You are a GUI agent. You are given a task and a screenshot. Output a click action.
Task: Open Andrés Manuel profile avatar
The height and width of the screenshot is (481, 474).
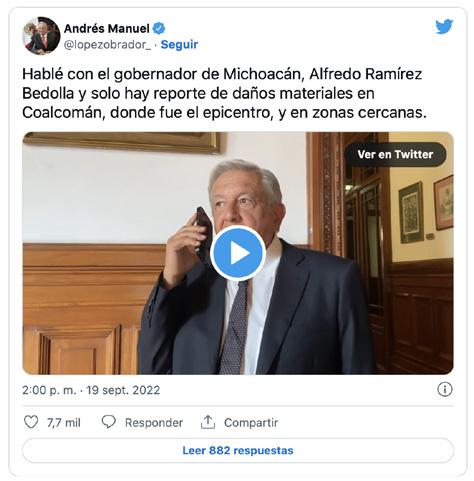coord(41,36)
